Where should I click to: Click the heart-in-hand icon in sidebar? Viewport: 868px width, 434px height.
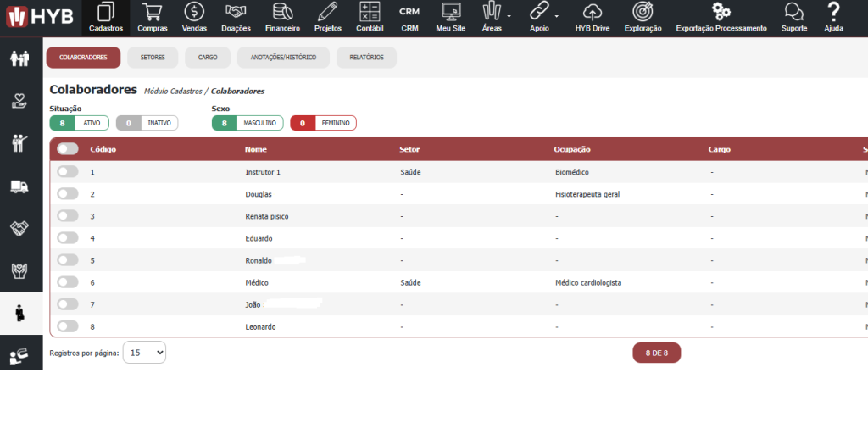(20, 101)
